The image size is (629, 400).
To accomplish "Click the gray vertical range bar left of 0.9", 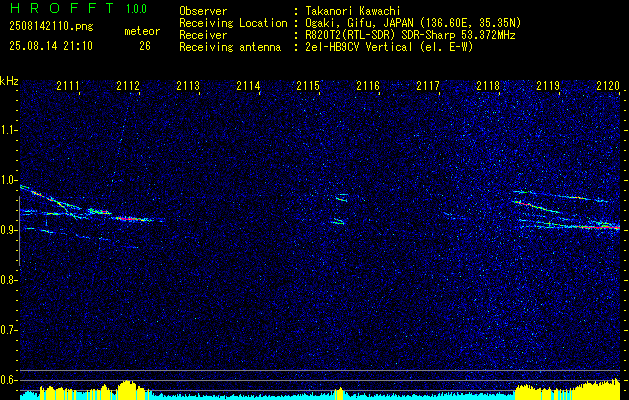I will (x=19, y=231).
